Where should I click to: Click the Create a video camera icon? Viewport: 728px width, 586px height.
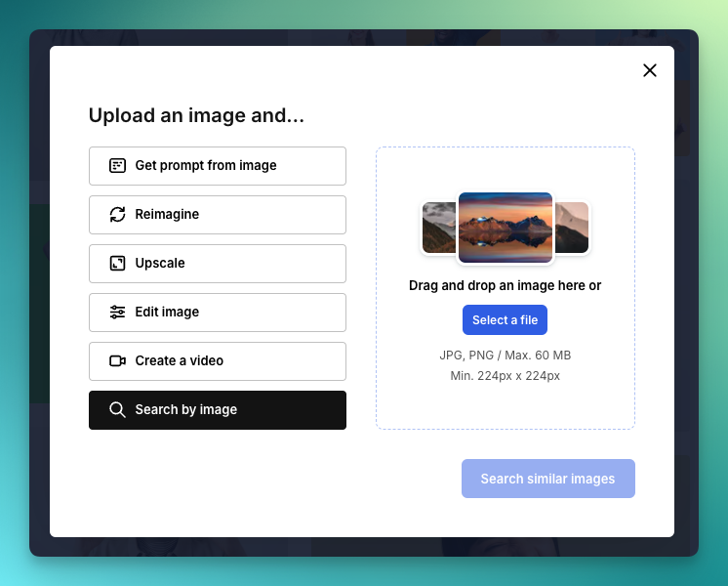(x=117, y=360)
